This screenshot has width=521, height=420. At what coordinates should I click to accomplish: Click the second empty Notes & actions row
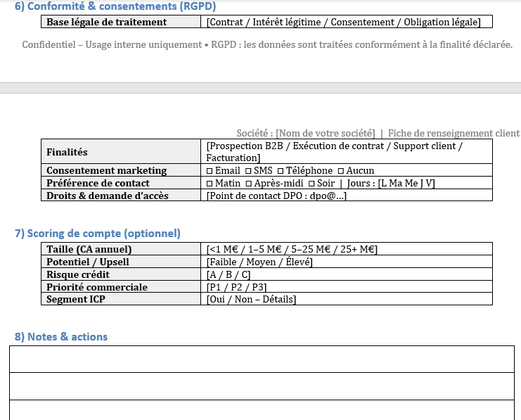pyautogui.click(x=261, y=386)
